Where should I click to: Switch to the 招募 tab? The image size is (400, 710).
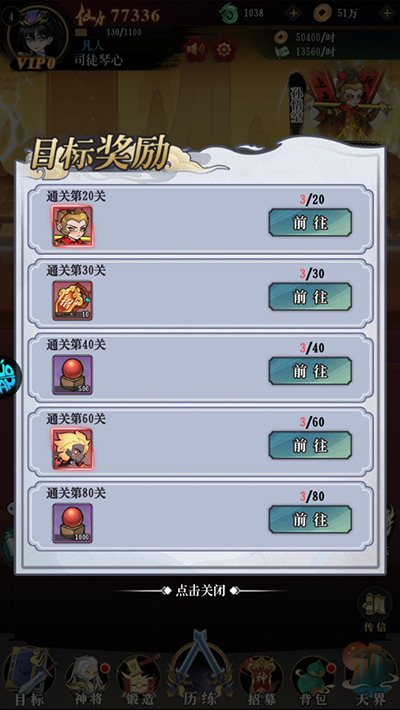tap(261, 680)
